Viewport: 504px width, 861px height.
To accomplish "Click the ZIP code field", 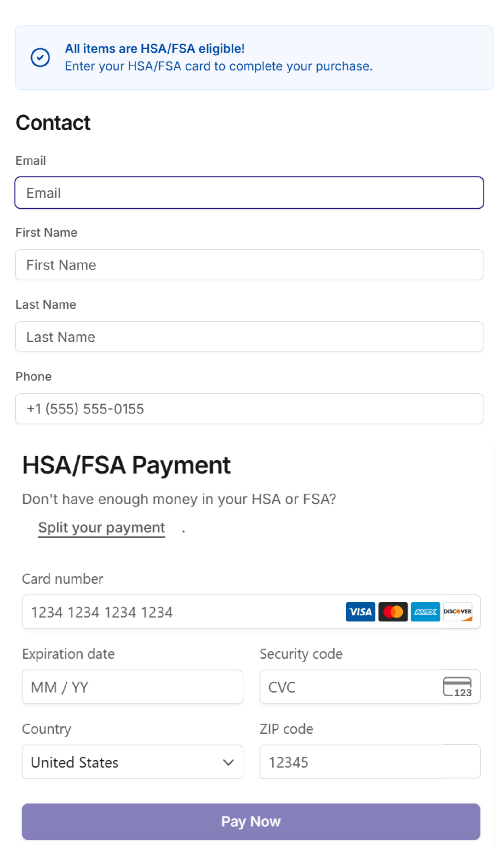I will tap(370, 762).
